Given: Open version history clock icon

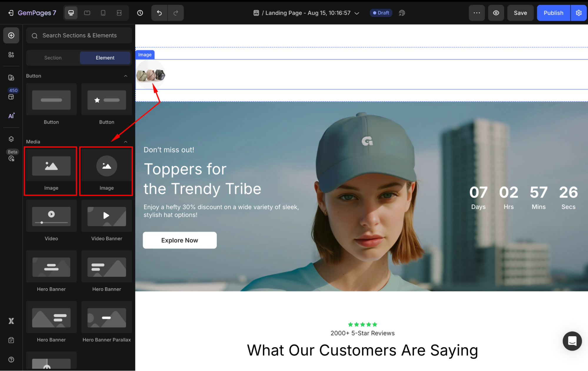Looking at the screenshot, I should click(140, 13).
